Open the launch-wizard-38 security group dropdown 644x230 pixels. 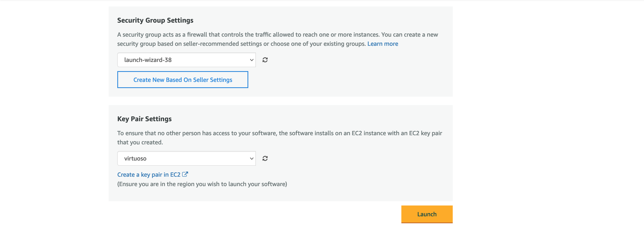tap(186, 60)
